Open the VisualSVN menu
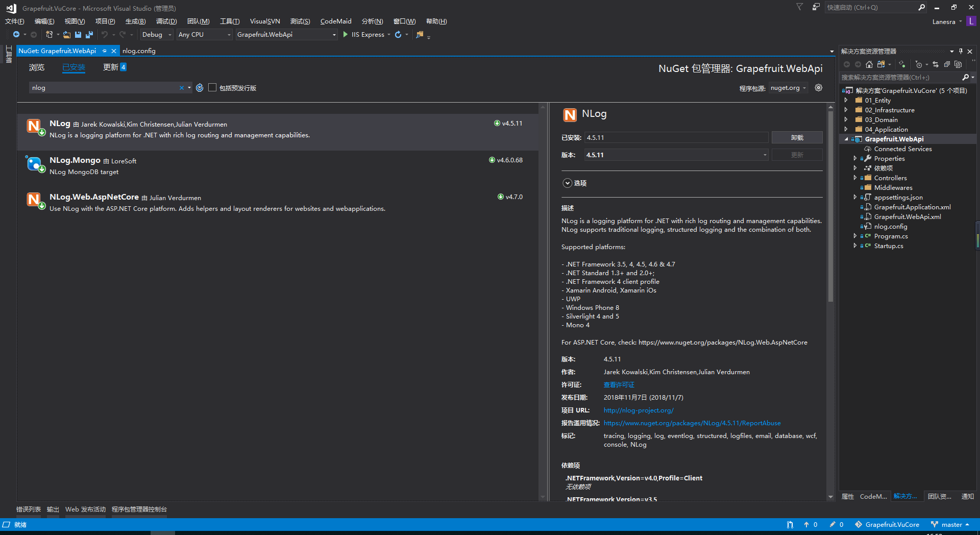This screenshot has height=535, width=980. 265,21
